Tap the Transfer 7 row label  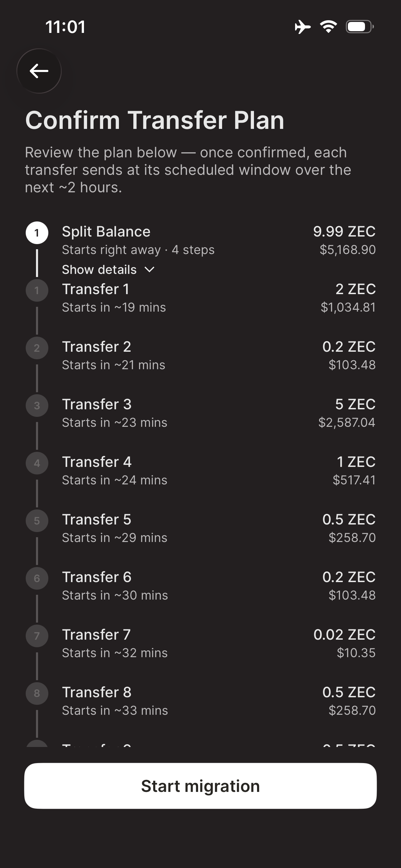[96, 635]
